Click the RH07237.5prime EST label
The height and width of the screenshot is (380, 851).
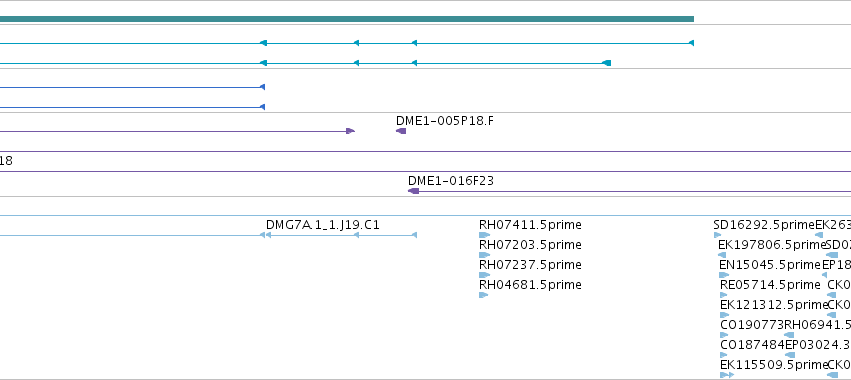[530, 265]
